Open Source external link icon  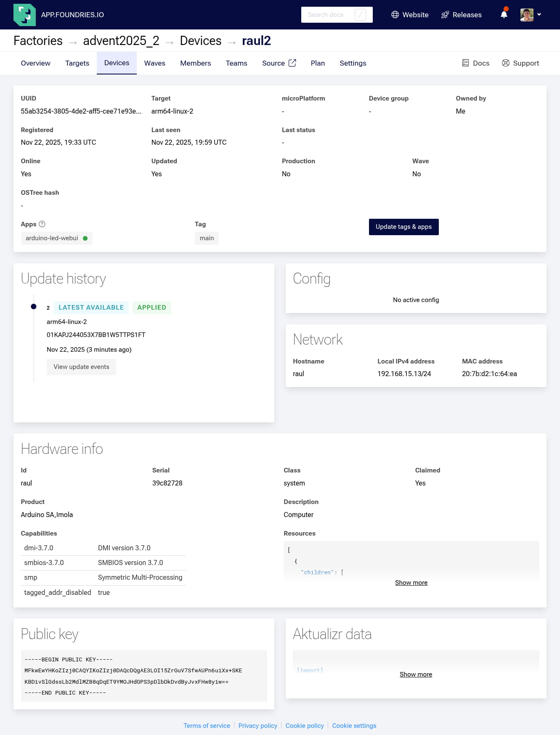pyautogui.click(x=292, y=63)
